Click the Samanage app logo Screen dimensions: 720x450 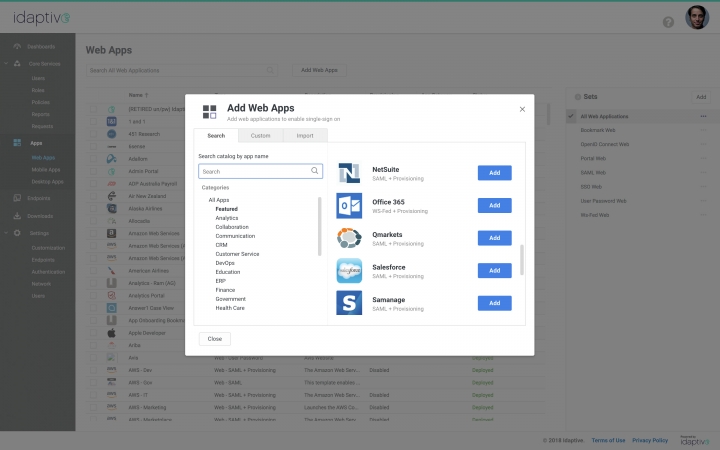pyautogui.click(x=349, y=303)
